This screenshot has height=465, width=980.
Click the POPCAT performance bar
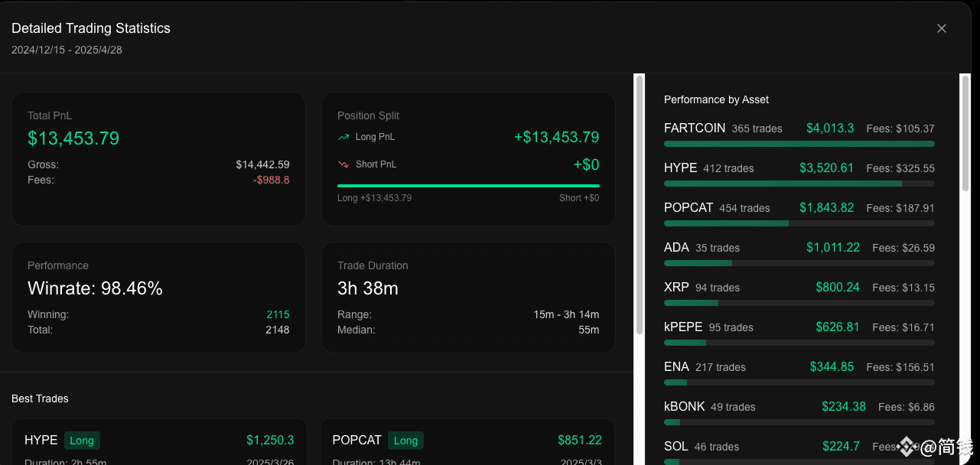pyautogui.click(x=799, y=223)
